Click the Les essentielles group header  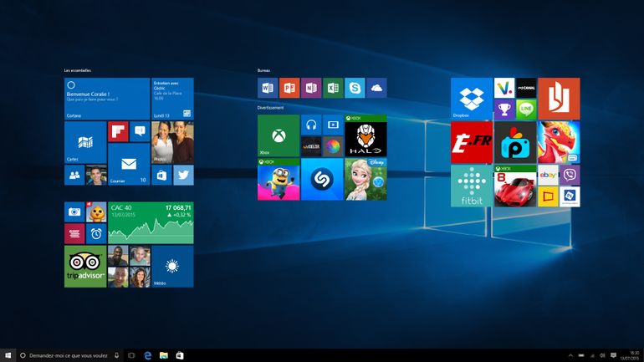[78, 70]
